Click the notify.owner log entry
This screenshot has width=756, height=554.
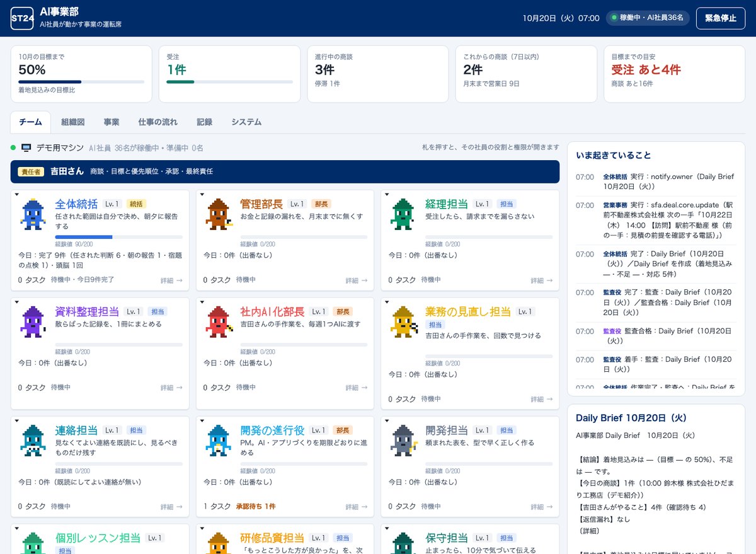click(656, 182)
